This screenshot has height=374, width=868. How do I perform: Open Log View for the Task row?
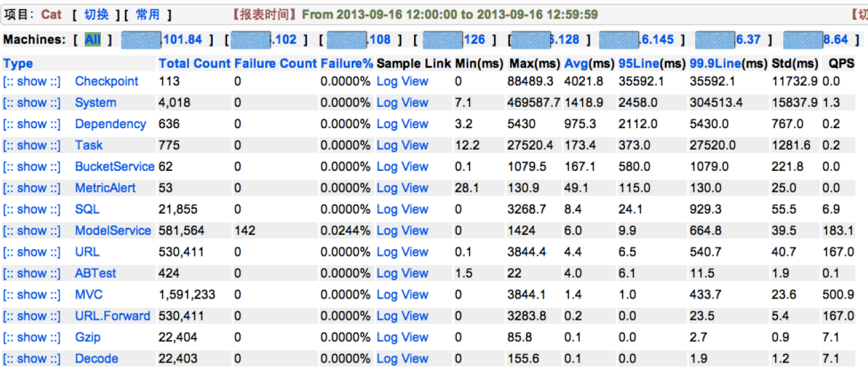(403, 146)
